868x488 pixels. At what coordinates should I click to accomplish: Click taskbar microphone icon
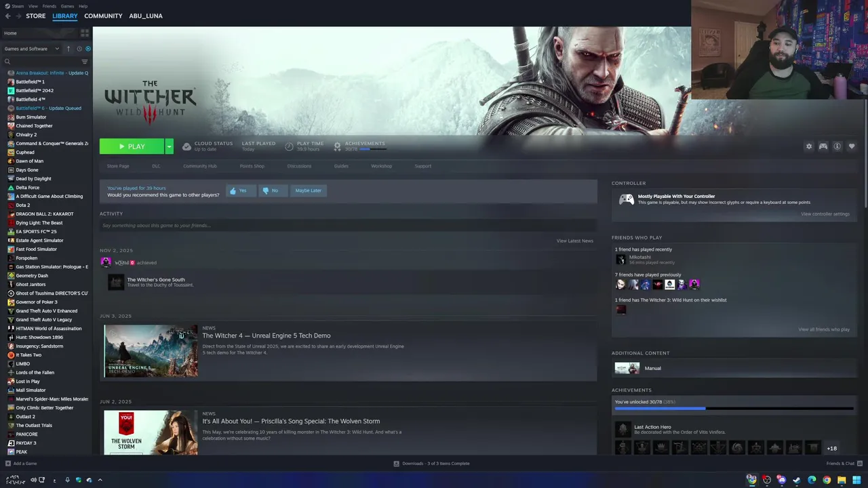pyautogui.click(x=67, y=480)
